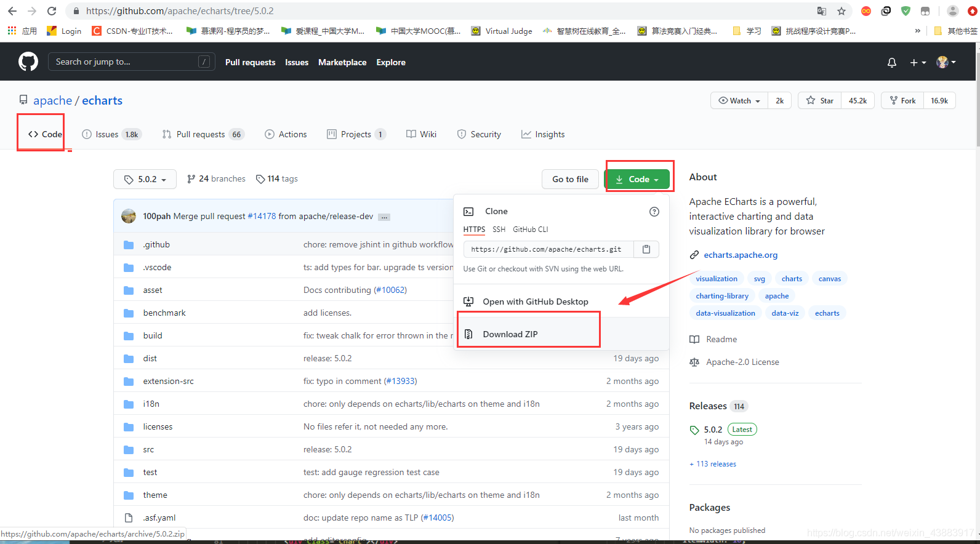Screen dimensions: 980x544
Task: Open the dist folder
Action: tap(150, 358)
